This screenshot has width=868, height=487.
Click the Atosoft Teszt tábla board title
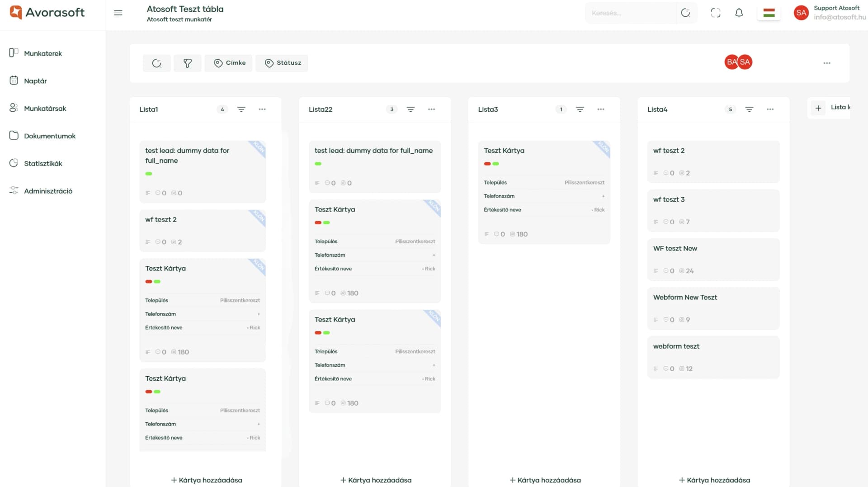click(185, 9)
